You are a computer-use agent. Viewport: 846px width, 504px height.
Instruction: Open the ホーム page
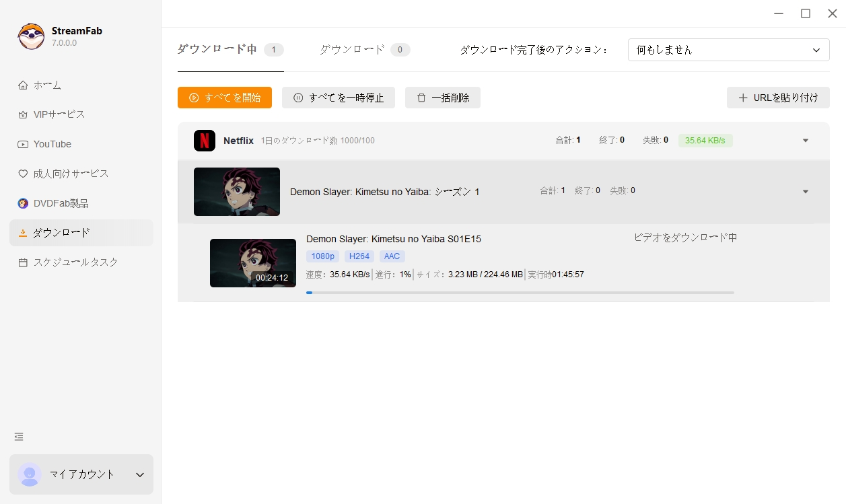tap(47, 85)
